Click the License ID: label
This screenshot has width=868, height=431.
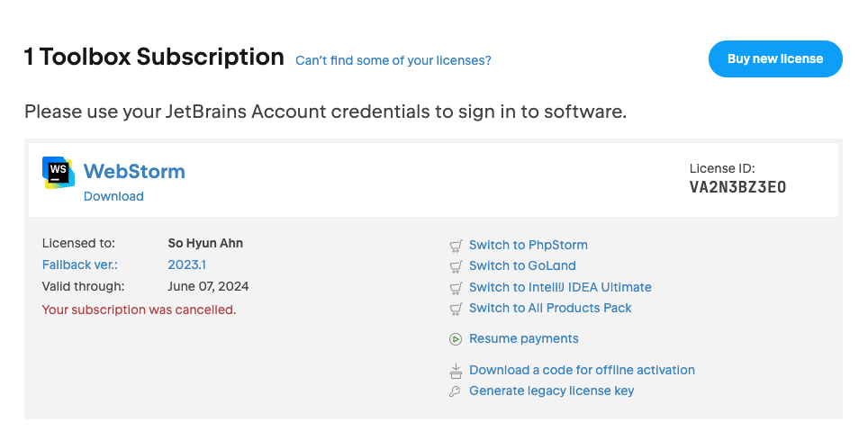(x=722, y=169)
